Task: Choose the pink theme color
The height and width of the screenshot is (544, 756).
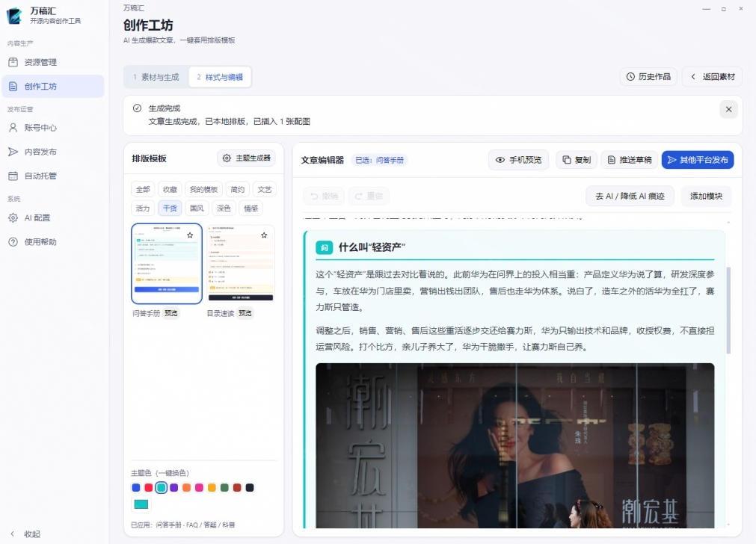Action: pos(199,488)
